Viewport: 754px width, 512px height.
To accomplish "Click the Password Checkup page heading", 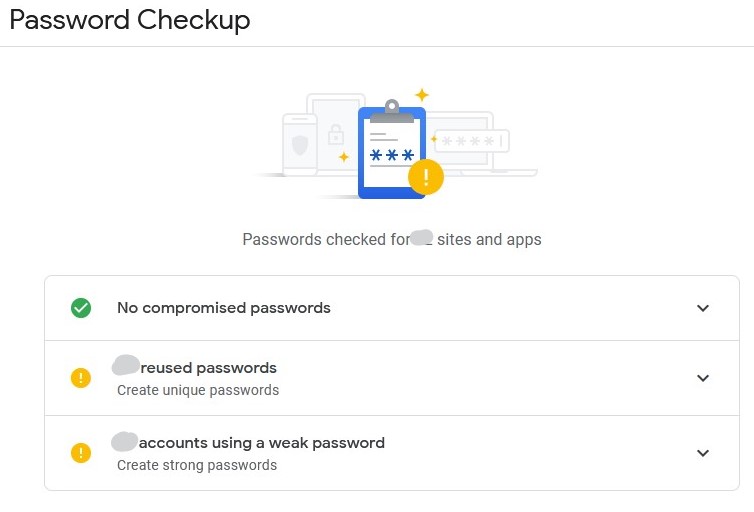I will tap(130, 20).
